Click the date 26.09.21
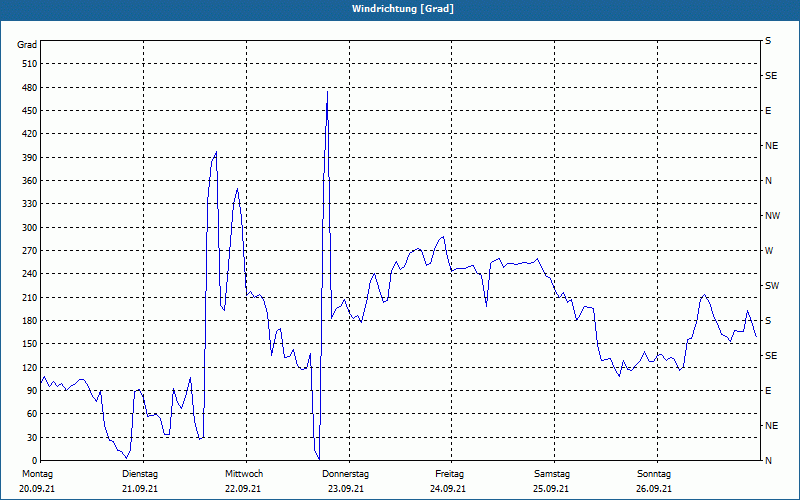Image resolution: width=800 pixels, height=500 pixels. tap(654, 489)
